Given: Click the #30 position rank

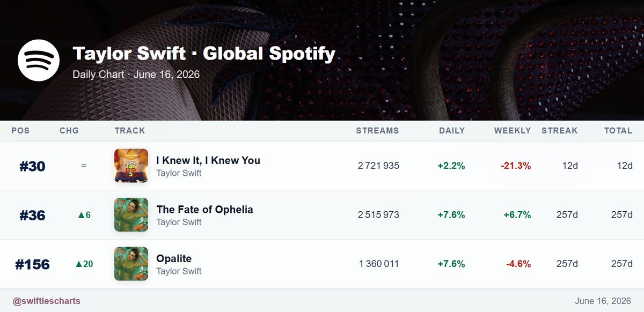Looking at the screenshot, I should (33, 166).
